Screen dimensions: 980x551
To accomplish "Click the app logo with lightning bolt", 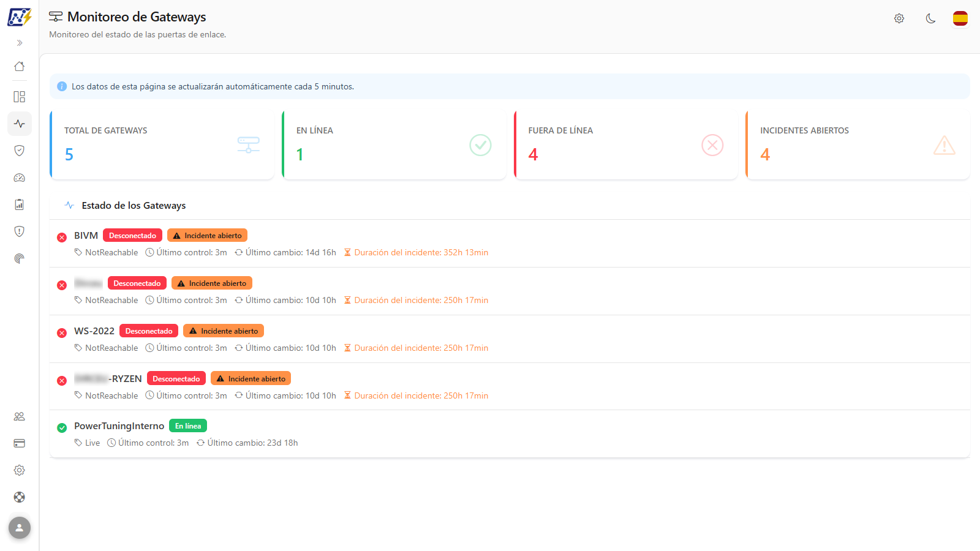I will (20, 17).
